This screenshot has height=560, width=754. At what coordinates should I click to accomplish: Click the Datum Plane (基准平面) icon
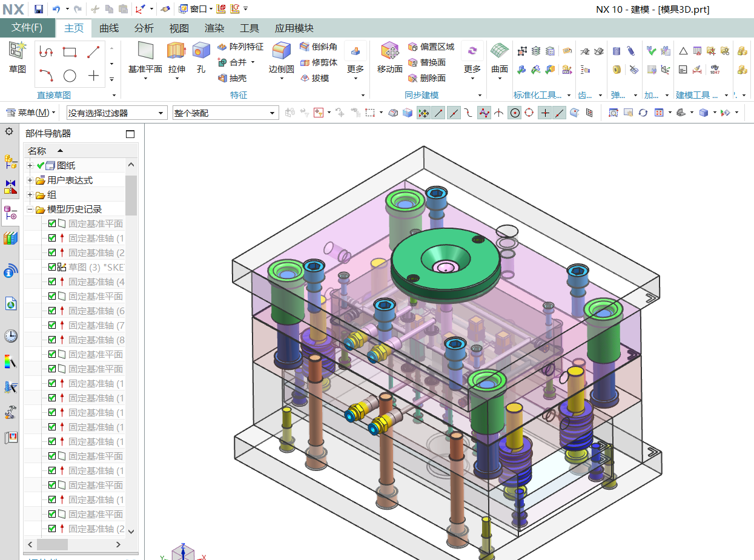click(x=145, y=51)
